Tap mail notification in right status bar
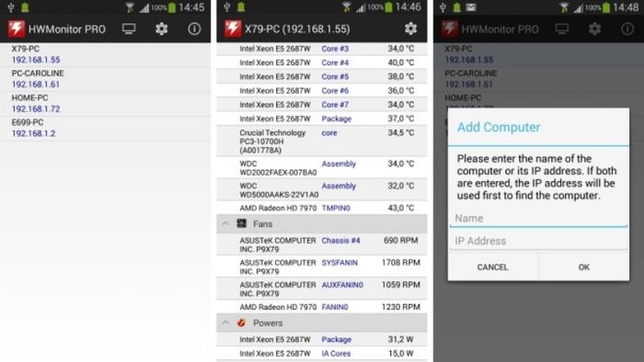 [471, 7]
